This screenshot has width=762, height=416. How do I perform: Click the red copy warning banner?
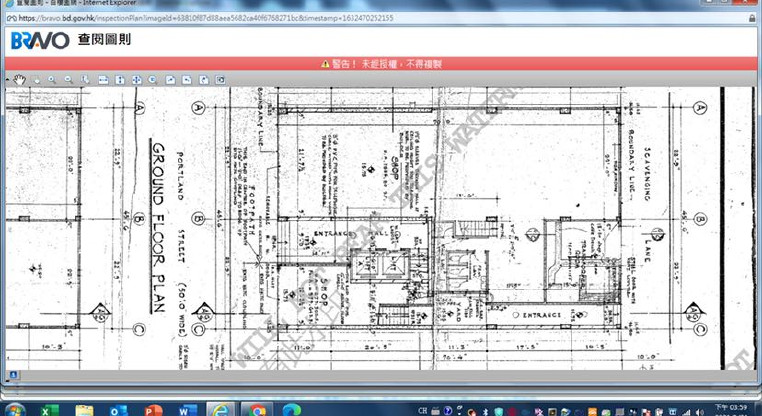pos(381,64)
